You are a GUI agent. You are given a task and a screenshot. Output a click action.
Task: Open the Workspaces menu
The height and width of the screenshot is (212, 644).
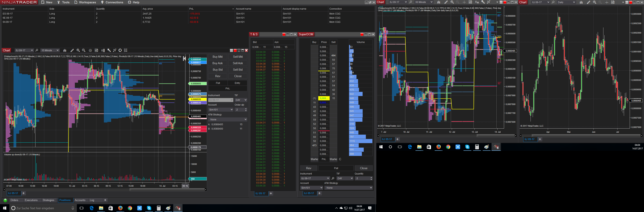click(x=85, y=2)
